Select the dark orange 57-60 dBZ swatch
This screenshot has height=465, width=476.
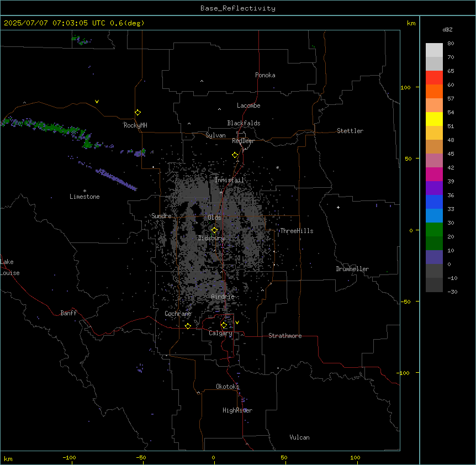(434, 91)
